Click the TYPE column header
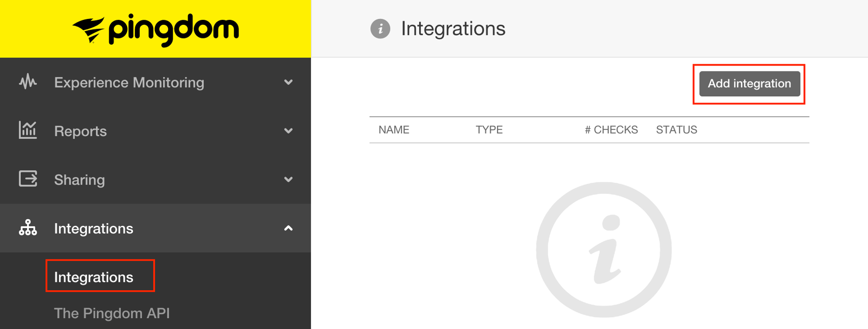868x329 pixels. pos(489,129)
